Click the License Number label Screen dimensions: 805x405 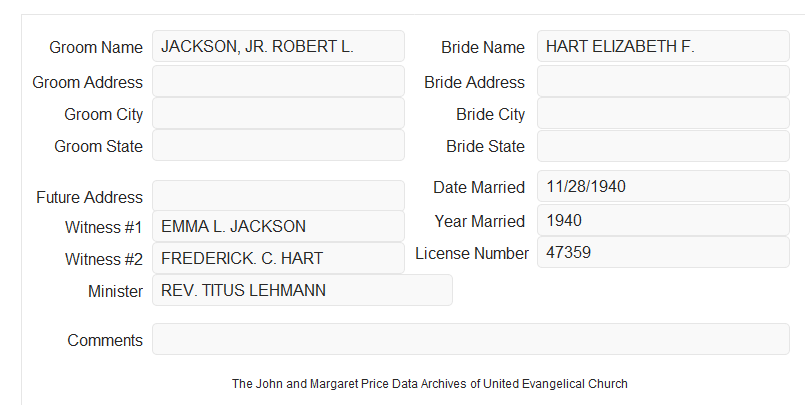point(472,254)
